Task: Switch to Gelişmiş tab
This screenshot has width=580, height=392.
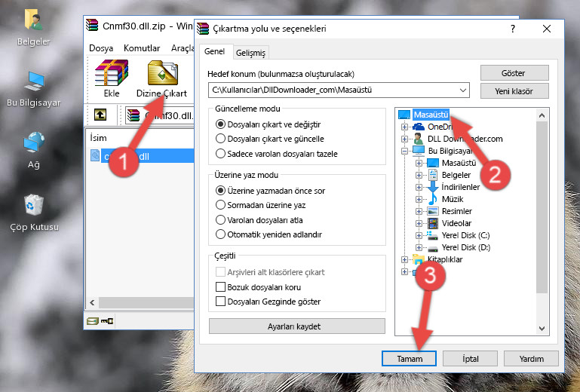Action: click(250, 53)
